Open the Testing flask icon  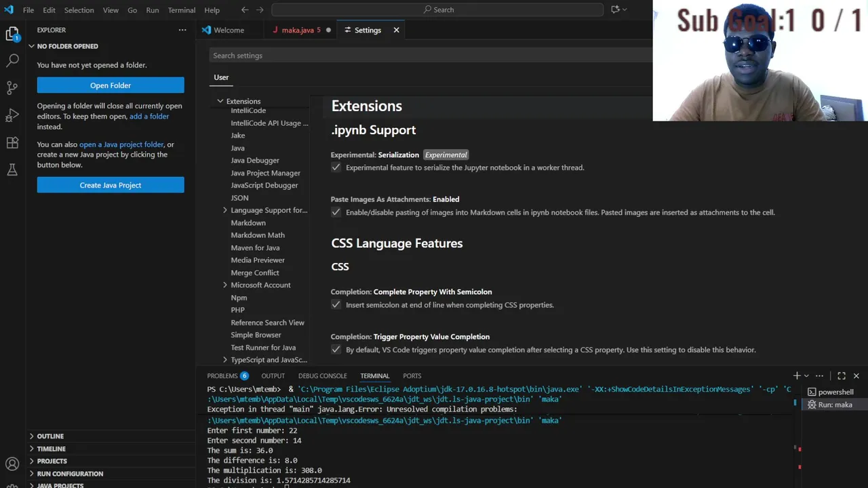[x=12, y=170]
